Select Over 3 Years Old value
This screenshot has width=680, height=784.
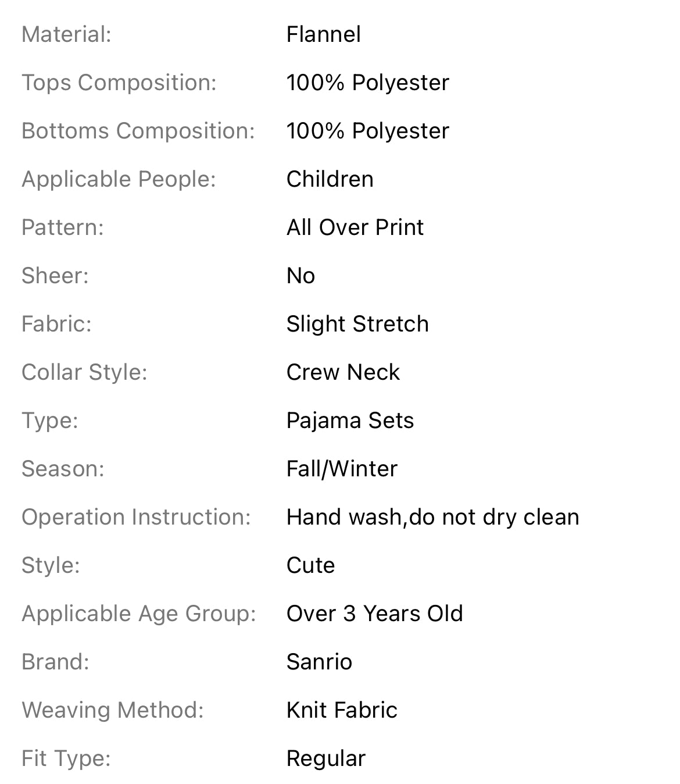tap(375, 614)
